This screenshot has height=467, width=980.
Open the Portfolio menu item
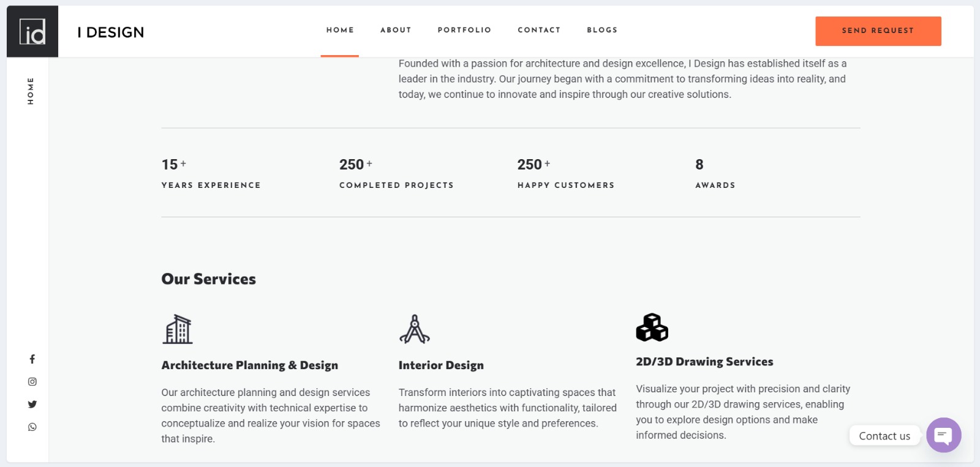pos(464,30)
